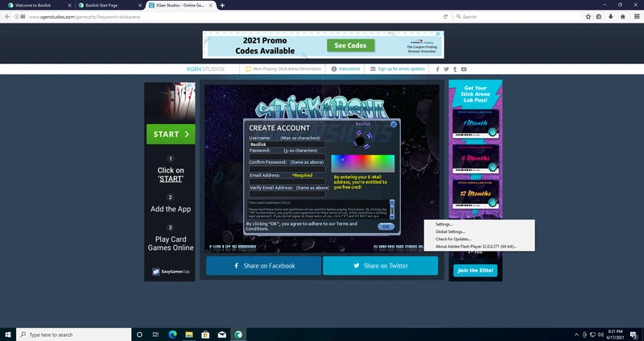Screen dimensions: 644x341
Task: Focus the Verify Email Address field
Action: point(287,193)
